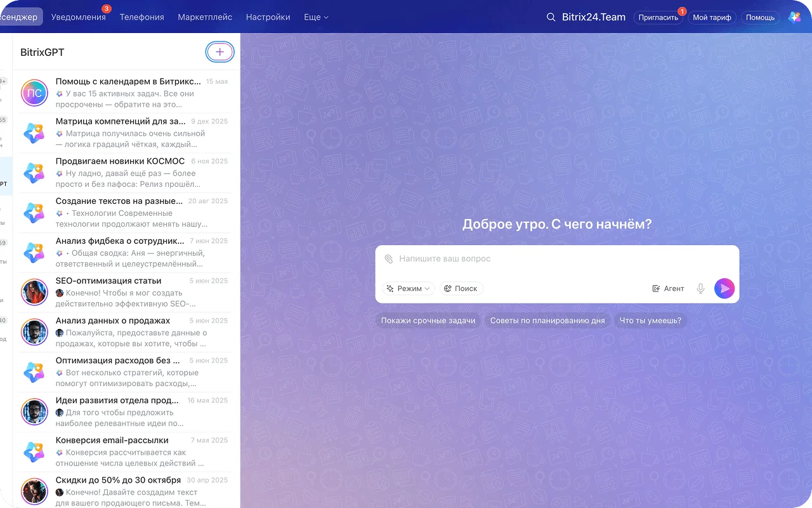Image resolution: width=812 pixels, height=508 pixels.
Task: Click the ПС avatar of the calendar help chat
Action: (x=34, y=93)
